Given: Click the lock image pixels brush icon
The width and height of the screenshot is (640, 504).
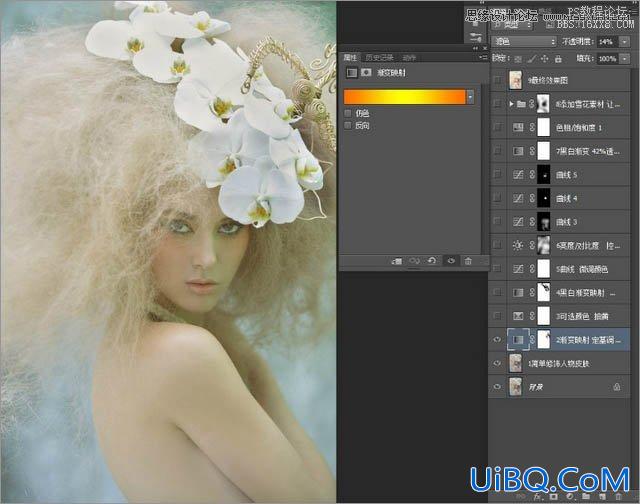Looking at the screenshot, I should pos(531,59).
